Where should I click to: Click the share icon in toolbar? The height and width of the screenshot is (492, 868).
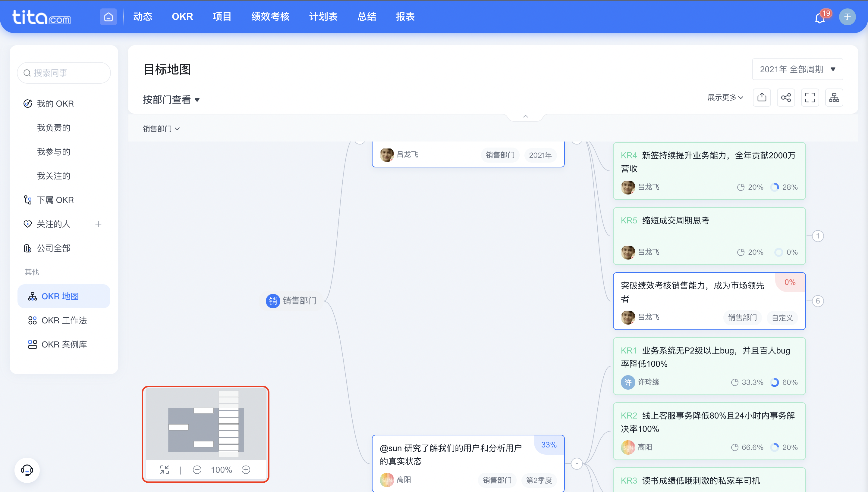pos(786,98)
